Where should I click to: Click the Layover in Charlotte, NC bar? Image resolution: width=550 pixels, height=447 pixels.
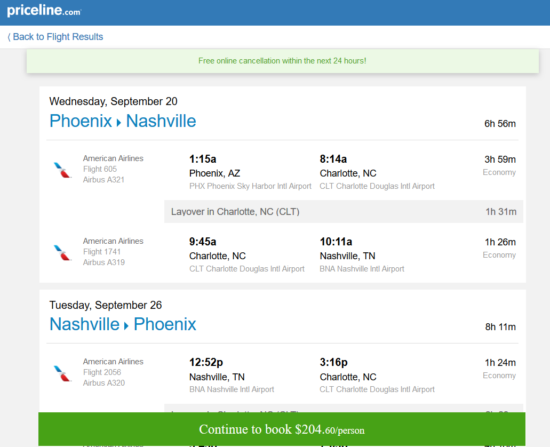(344, 212)
